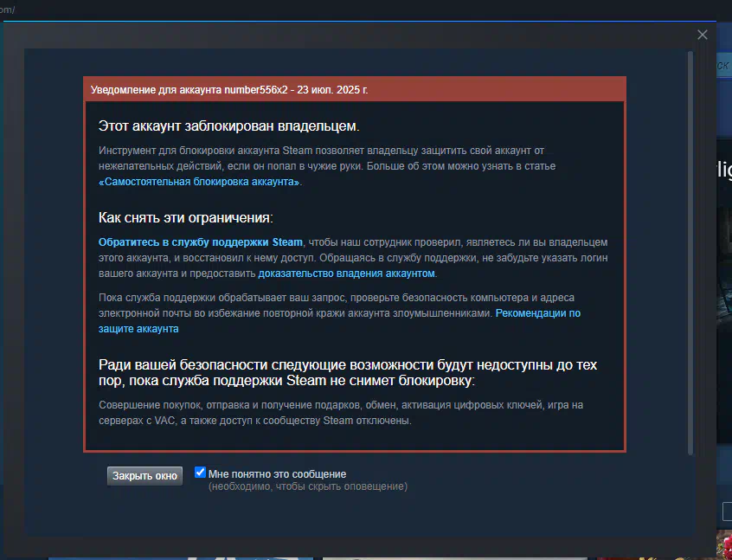Viewport: 732px width, 560px height.
Task: Click the dialog's vertical scrollbar
Action: 690,252
